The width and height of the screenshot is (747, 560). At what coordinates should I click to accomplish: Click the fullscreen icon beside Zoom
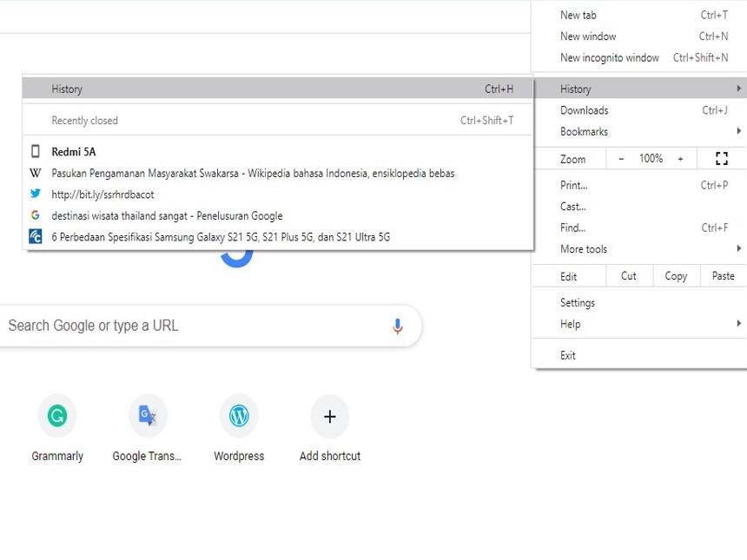(721, 158)
